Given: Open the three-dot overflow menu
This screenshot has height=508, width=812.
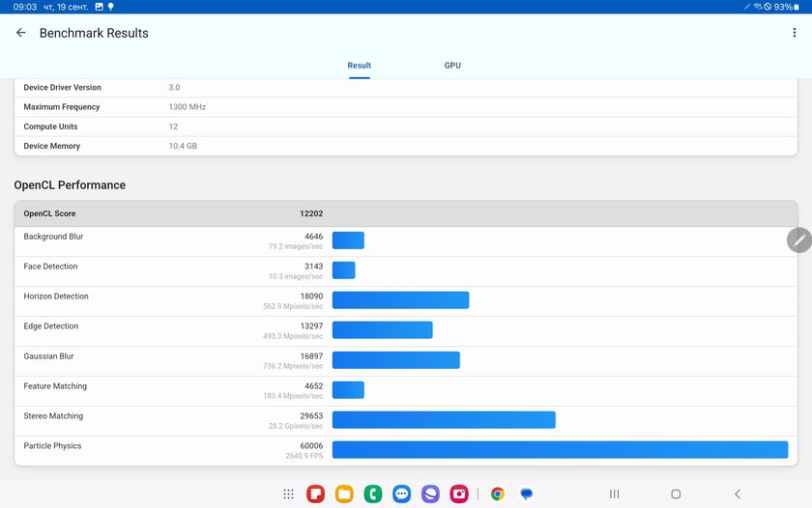Looking at the screenshot, I should 794,33.
